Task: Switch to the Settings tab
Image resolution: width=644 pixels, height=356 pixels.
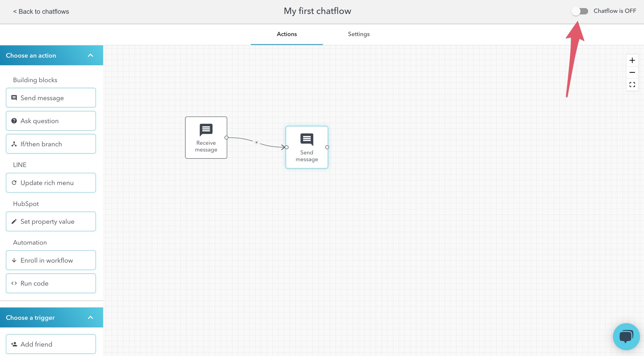Action: 359,34
